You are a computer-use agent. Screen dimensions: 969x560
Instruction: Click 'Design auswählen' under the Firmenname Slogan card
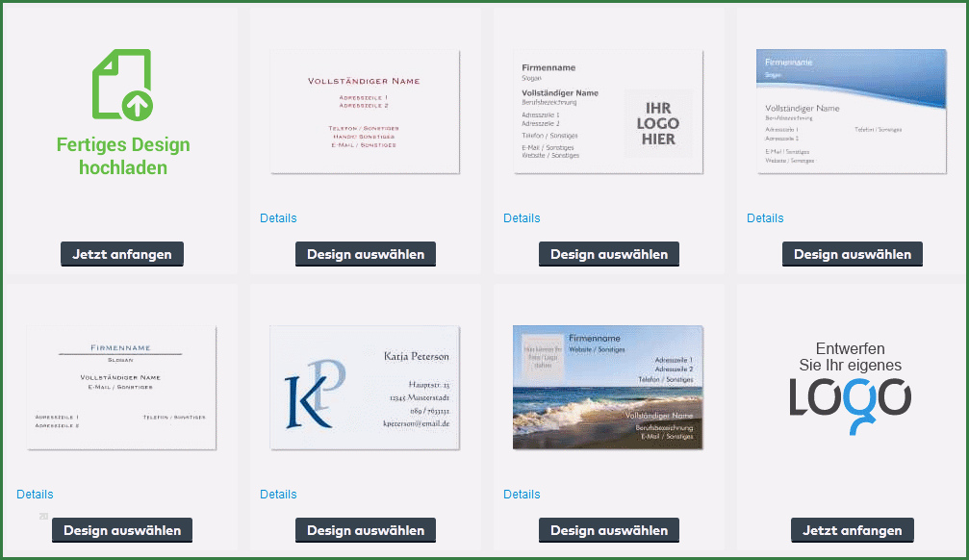click(x=122, y=530)
